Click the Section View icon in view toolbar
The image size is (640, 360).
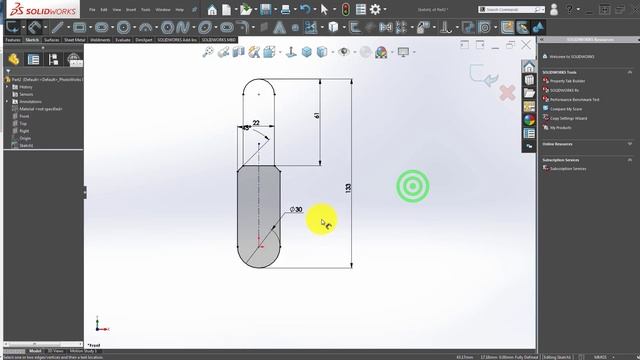pyautogui.click(x=238, y=52)
